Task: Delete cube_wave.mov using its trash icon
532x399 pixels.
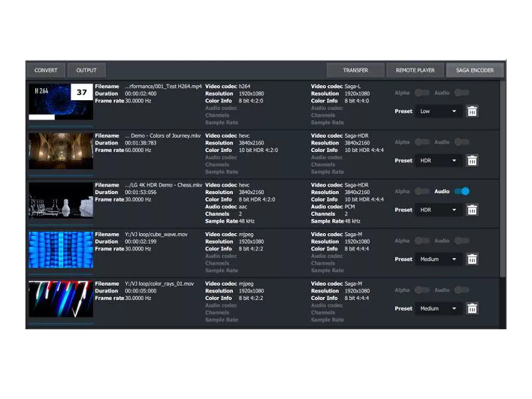Action: pos(472,259)
